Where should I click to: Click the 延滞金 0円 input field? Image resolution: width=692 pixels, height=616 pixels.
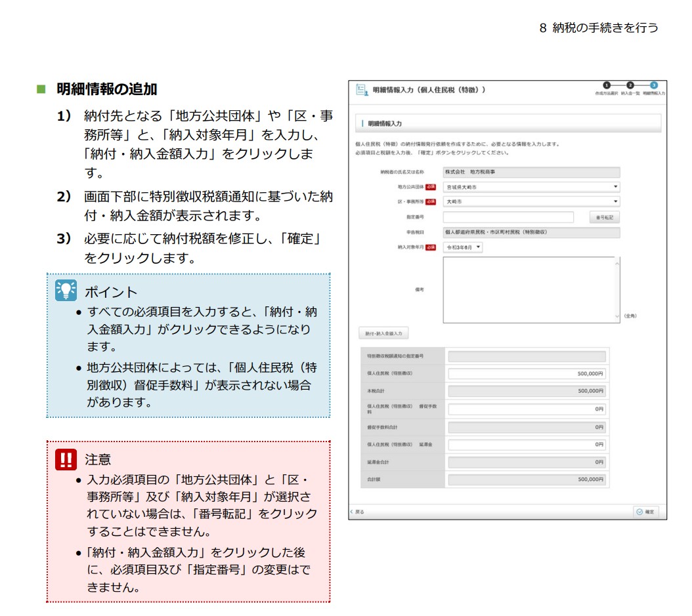point(527,444)
